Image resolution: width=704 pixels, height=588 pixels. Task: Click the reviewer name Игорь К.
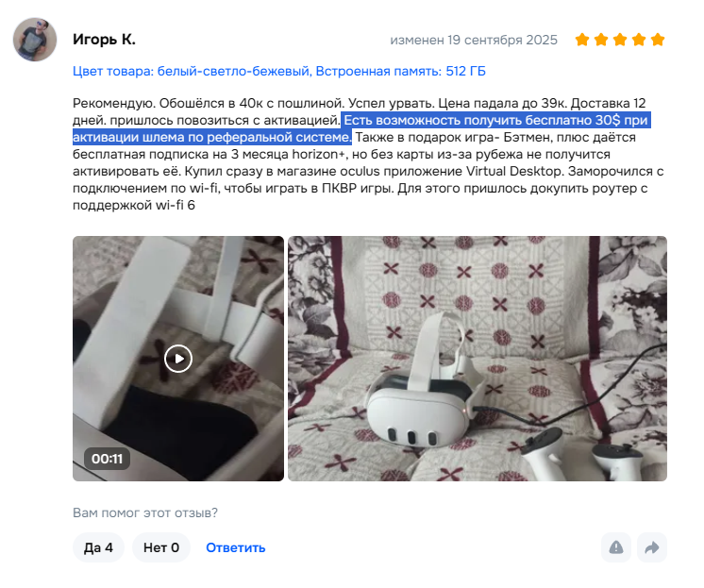click(x=104, y=40)
